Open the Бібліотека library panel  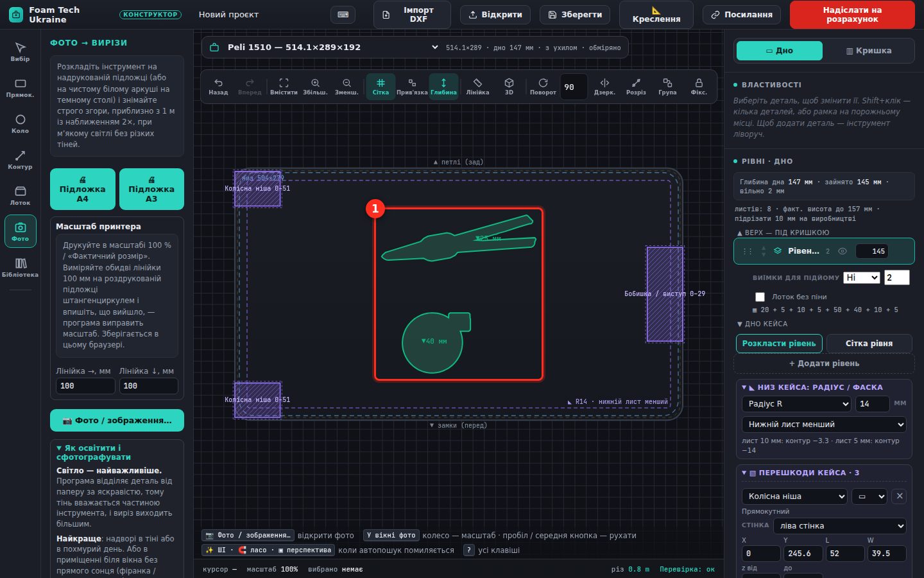(x=20, y=267)
